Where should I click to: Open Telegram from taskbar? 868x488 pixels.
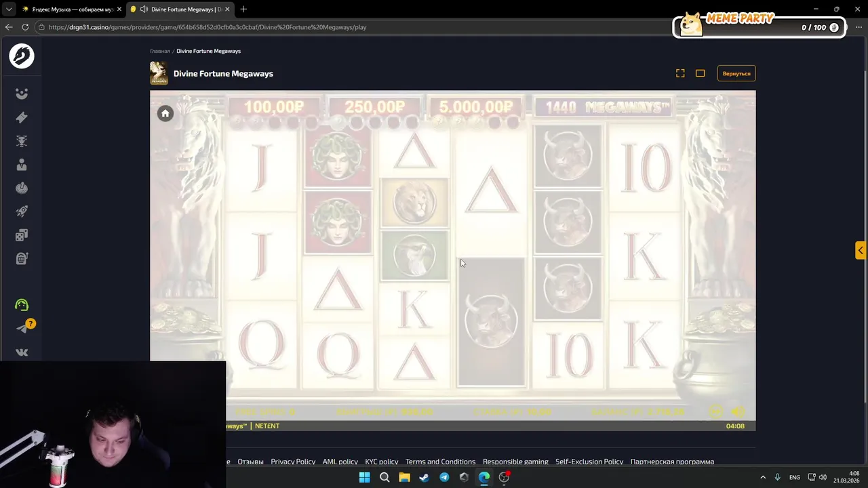point(444,477)
